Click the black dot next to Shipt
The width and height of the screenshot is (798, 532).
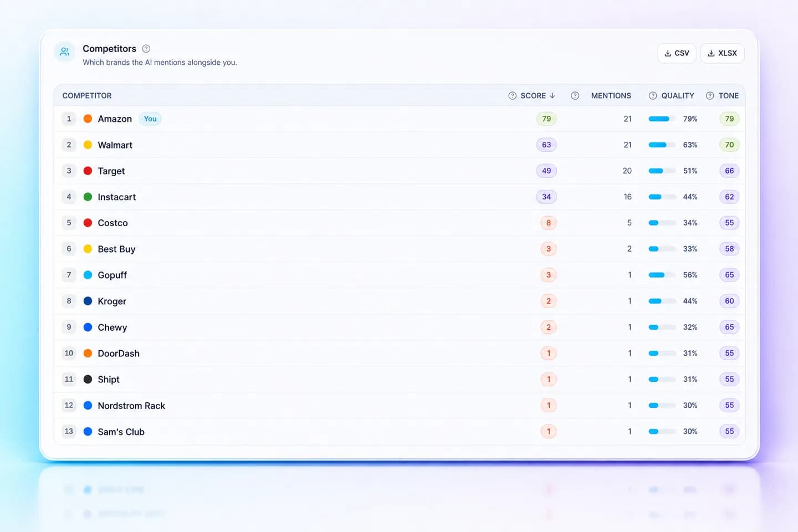point(88,379)
